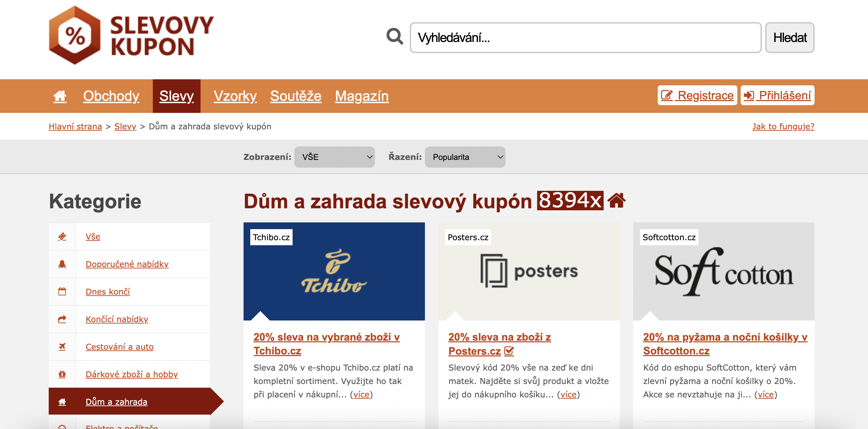Follow the Hlavní strana breadcrumb link
This screenshot has height=429, width=868.
pyautogui.click(x=75, y=126)
